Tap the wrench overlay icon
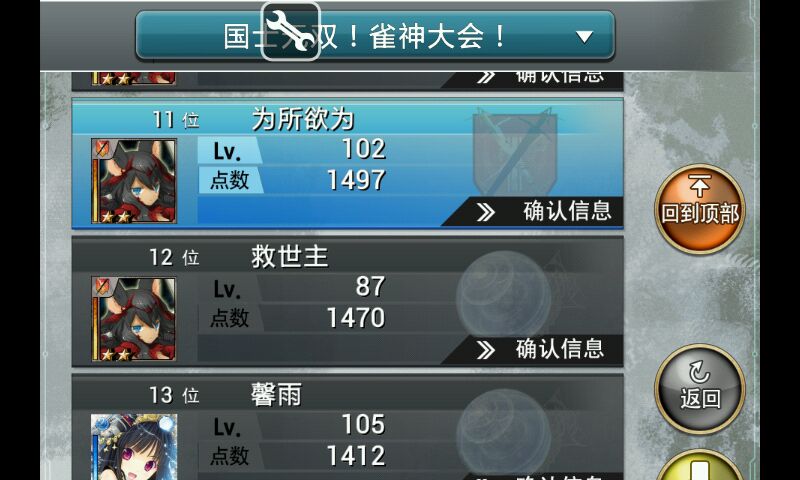The width and height of the screenshot is (800, 480). click(x=290, y=32)
